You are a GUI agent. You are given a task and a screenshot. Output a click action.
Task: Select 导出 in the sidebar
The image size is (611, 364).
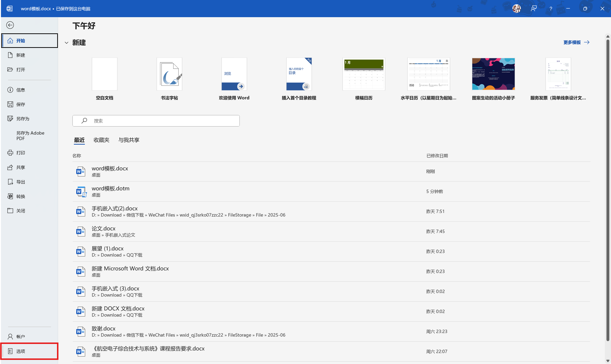pyautogui.click(x=30, y=182)
